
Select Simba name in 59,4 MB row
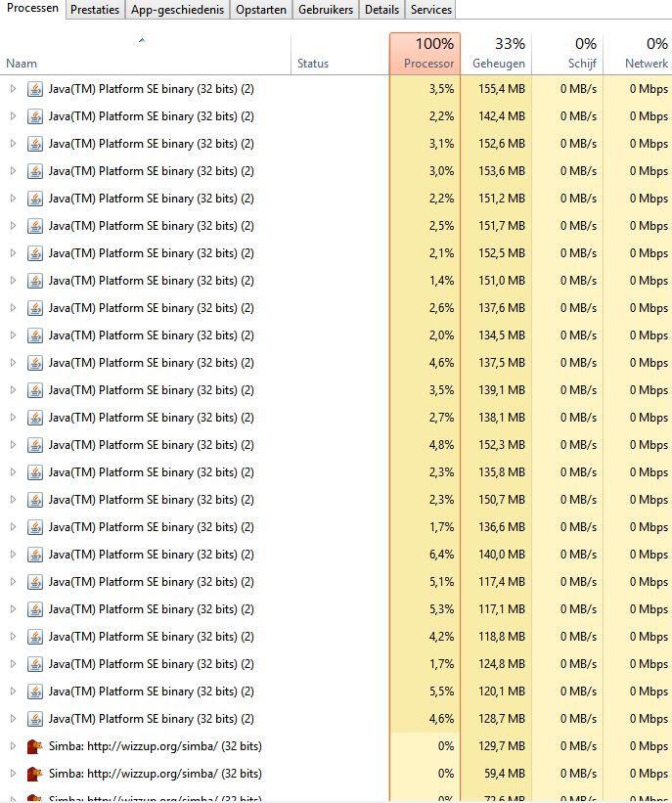click(x=156, y=774)
